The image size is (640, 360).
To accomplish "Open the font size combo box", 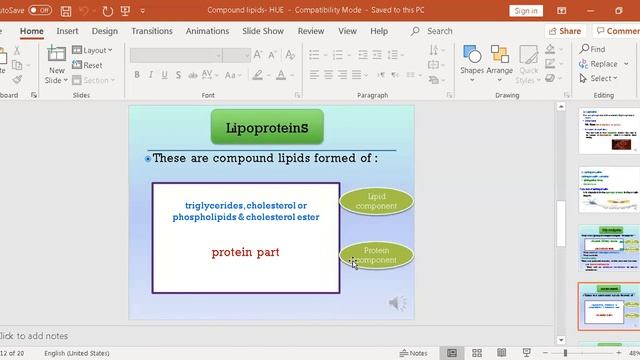I will tap(237, 55).
